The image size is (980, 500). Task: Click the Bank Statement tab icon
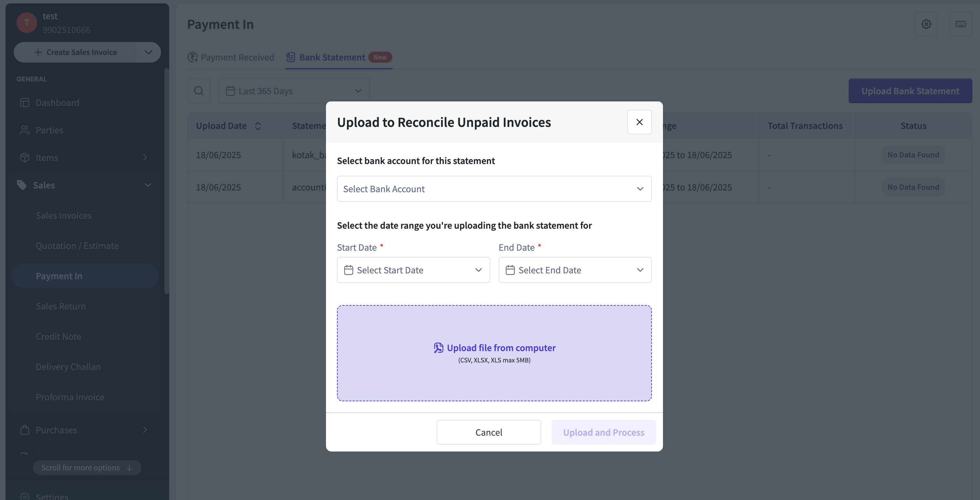(291, 57)
